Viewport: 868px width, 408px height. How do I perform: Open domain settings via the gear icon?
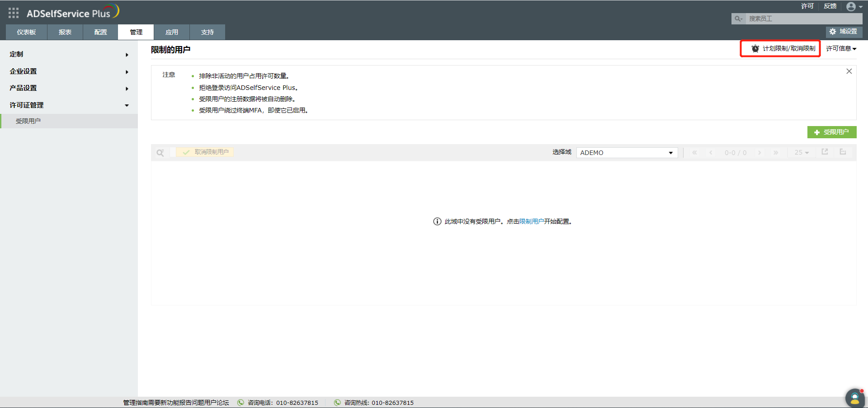(832, 32)
